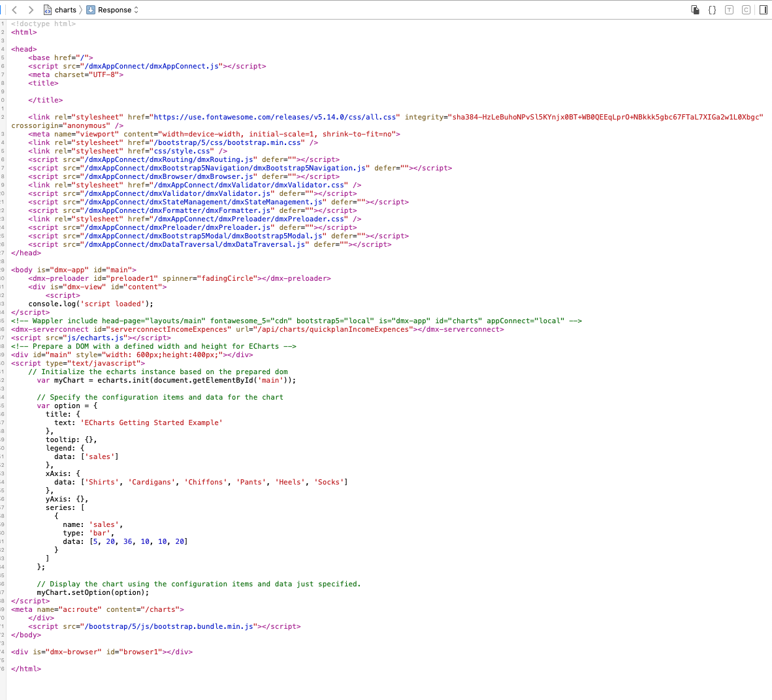Click the Prepare a DOM comment
The height and width of the screenshot is (700, 772).
(x=153, y=347)
